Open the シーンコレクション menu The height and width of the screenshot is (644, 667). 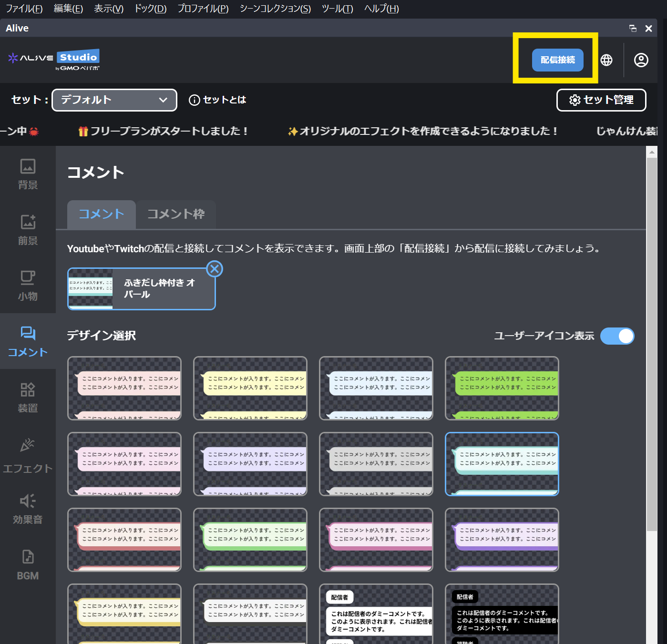click(275, 9)
